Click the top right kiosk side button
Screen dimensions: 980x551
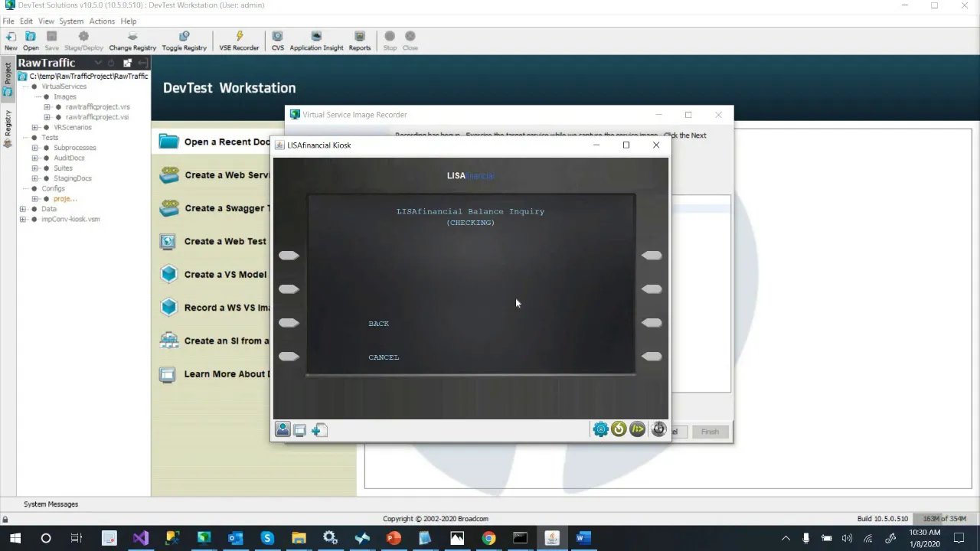pos(652,256)
